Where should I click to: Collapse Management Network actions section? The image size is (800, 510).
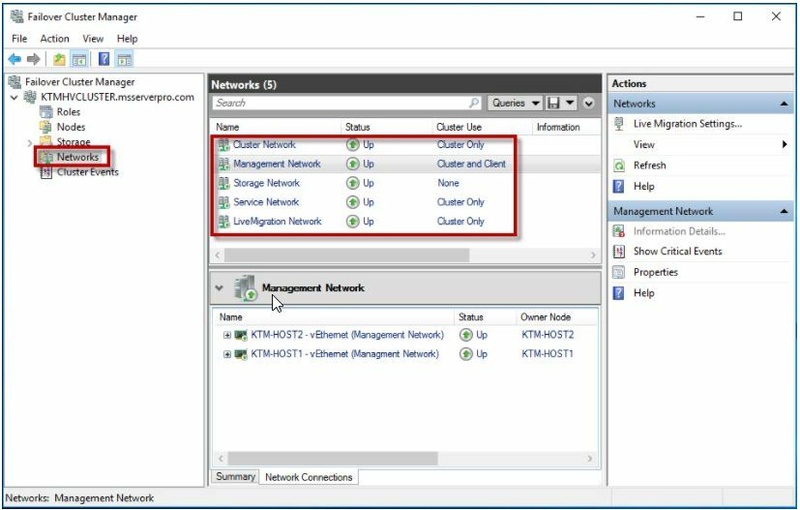pos(784,212)
